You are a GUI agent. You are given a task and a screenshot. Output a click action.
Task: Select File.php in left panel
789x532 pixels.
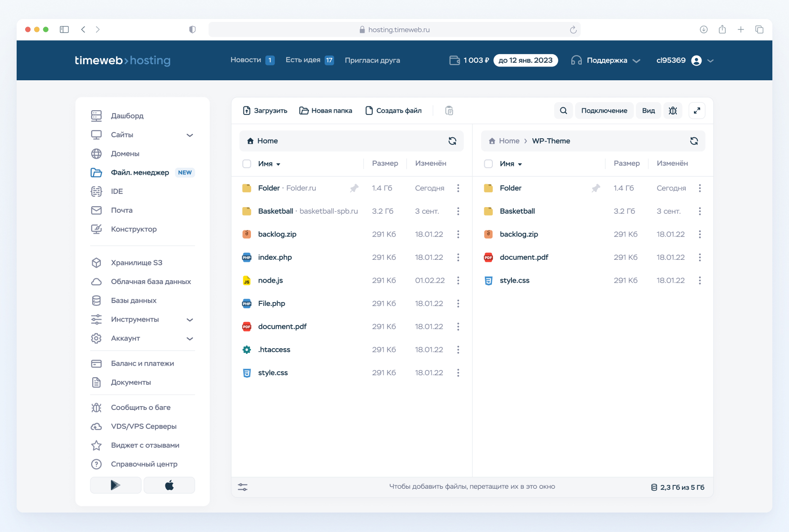(271, 304)
